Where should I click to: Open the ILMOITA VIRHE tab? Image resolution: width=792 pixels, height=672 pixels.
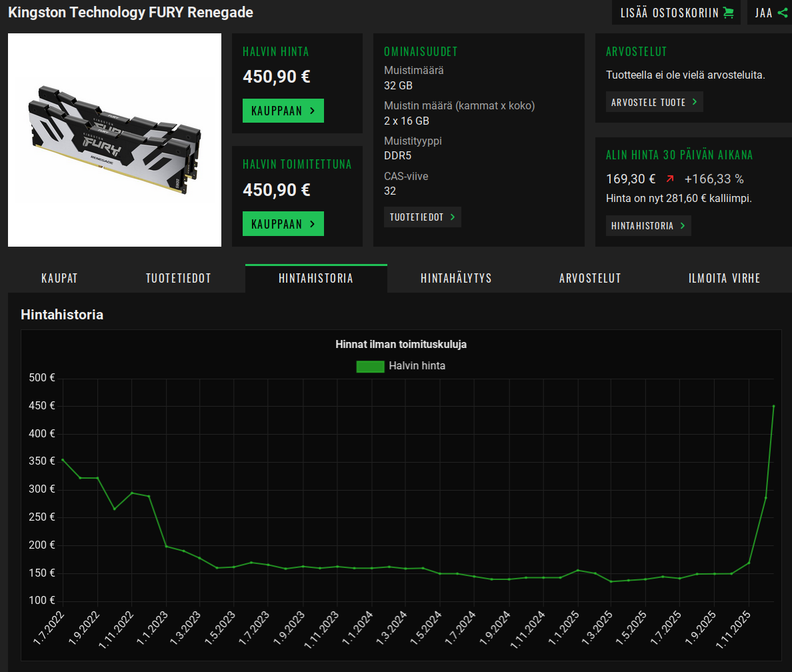(724, 279)
